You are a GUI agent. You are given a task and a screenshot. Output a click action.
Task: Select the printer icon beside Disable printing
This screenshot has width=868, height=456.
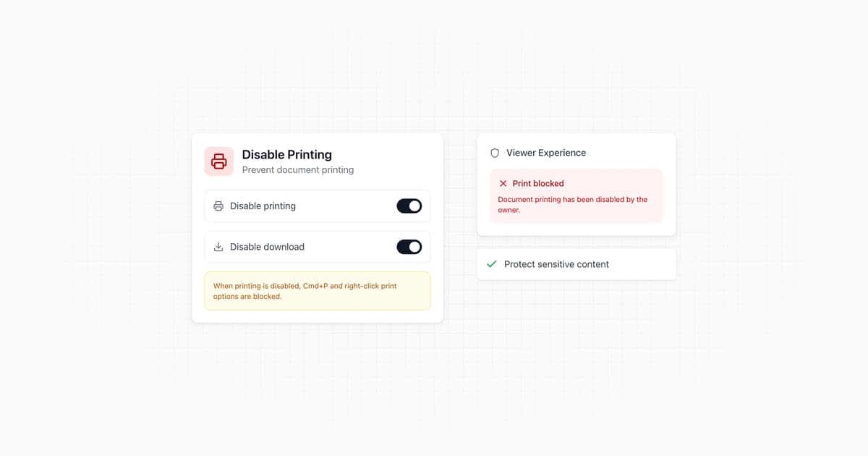[218, 206]
